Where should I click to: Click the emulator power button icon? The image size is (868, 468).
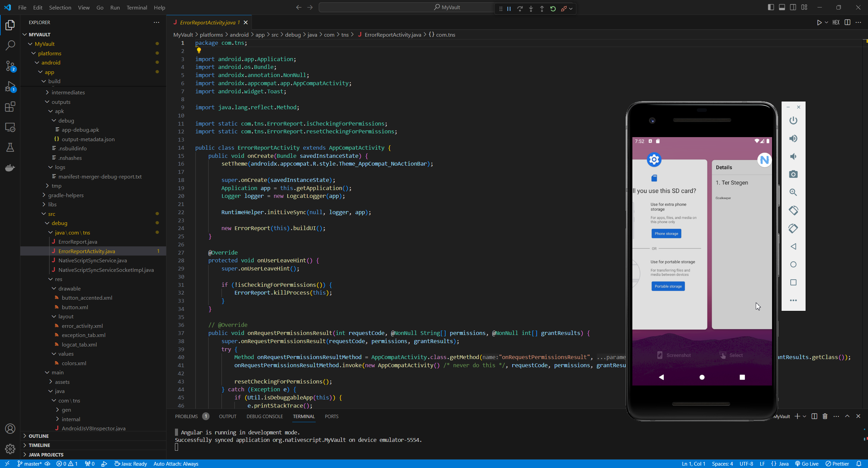click(x=793, y=120)
